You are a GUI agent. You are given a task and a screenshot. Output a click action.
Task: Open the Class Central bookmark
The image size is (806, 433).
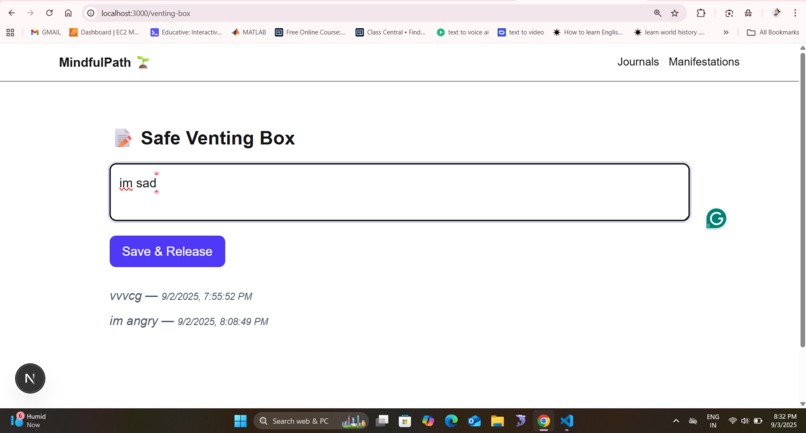[391, 32]
